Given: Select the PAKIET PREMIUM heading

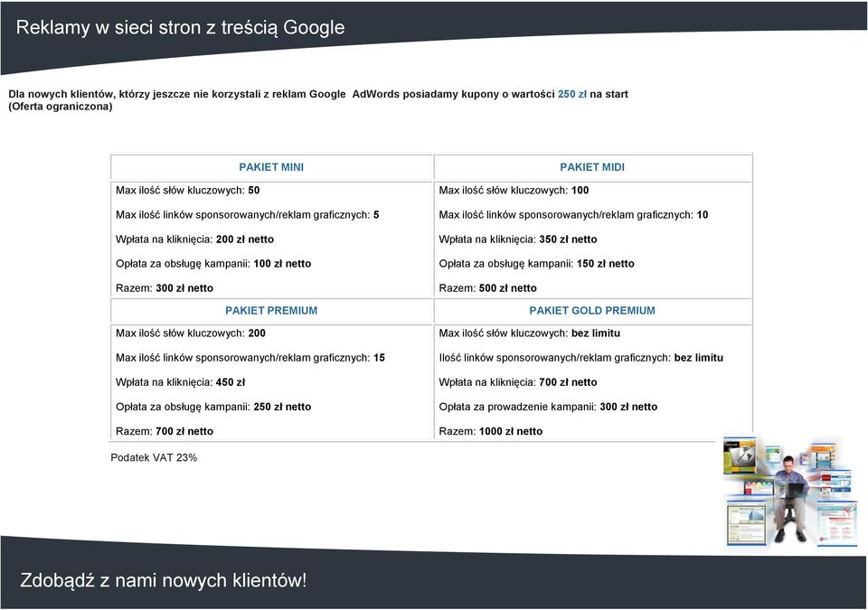Looking at the screenshot, I should [271, 311].
